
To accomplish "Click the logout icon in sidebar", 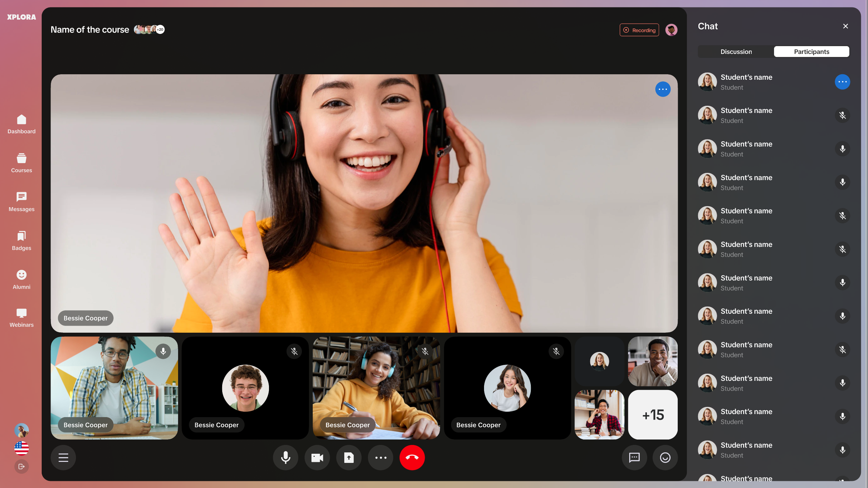I will tap(21, 467).
